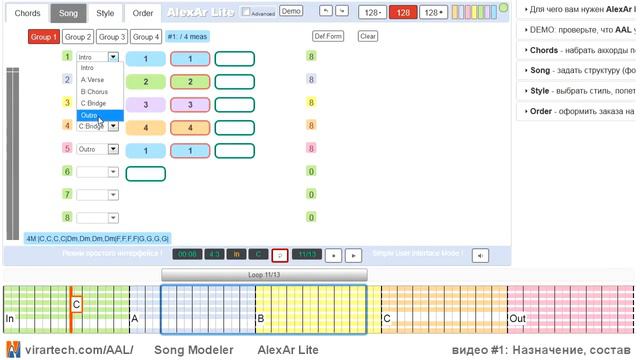The height and width of the screenshot is (360, 640).
Task: Click the Clear button
Action: tap(368, 36)
